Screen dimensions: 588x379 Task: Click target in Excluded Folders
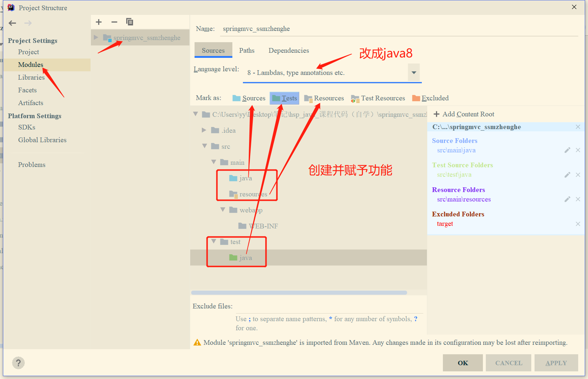[445, 224]
